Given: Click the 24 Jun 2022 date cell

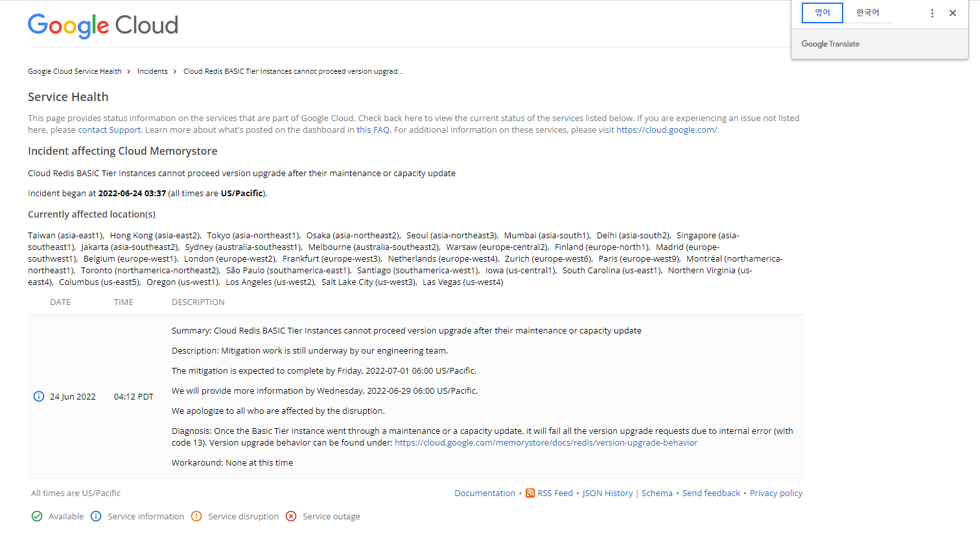Looking at the screenshot, I should click(x=73, y=397).
